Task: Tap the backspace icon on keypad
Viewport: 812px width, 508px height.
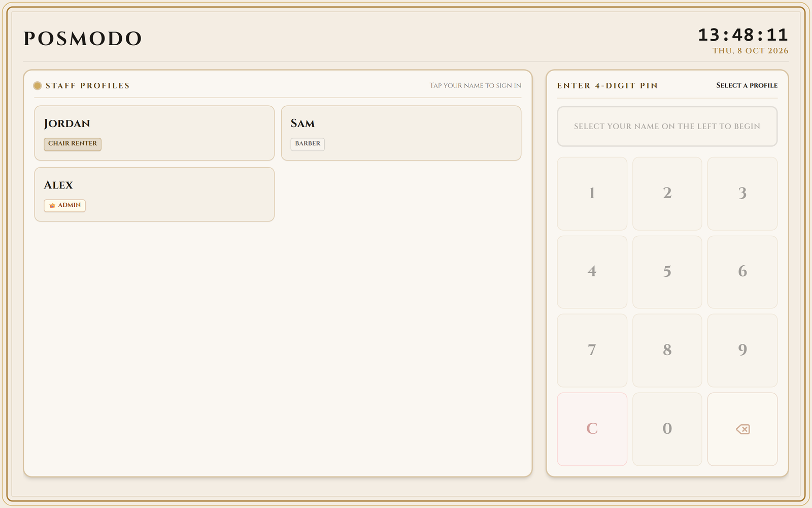Action: [x=742, y=429]
